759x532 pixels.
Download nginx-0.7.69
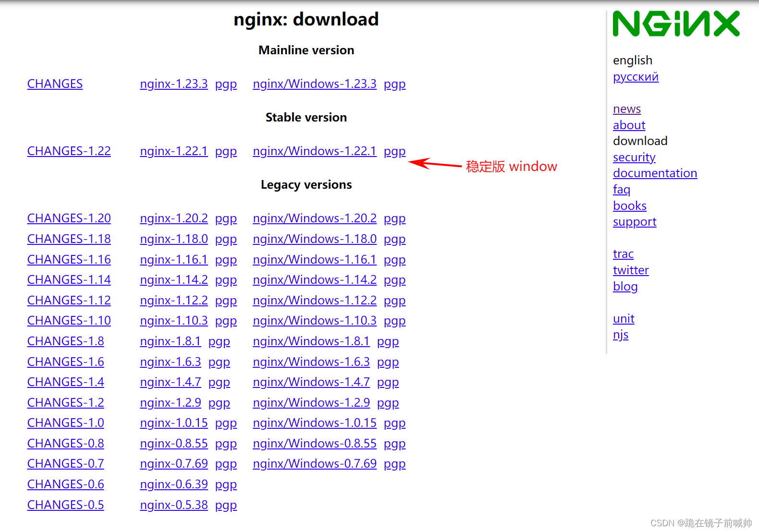174,464
